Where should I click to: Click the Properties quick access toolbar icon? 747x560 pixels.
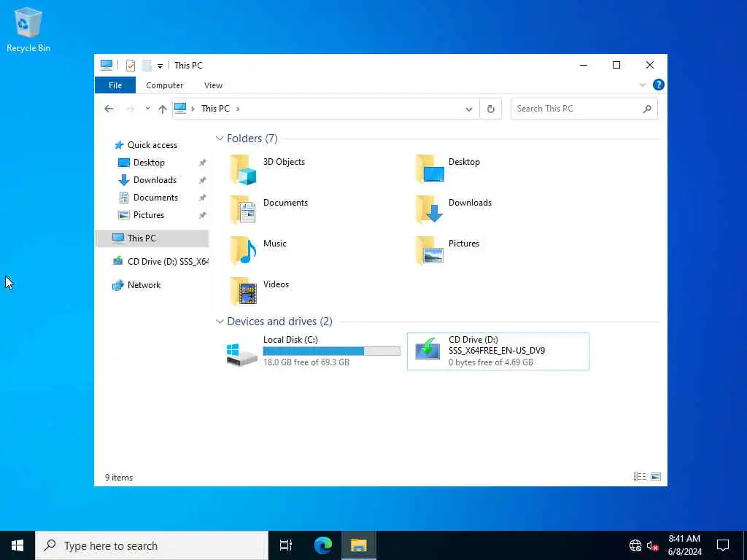click(x=130, y=65)
